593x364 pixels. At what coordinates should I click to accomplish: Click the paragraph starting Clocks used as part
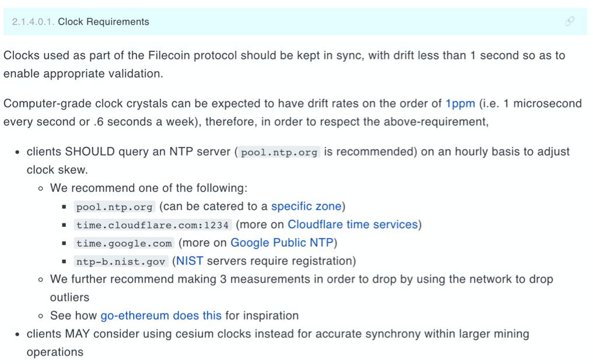(284, 64)
